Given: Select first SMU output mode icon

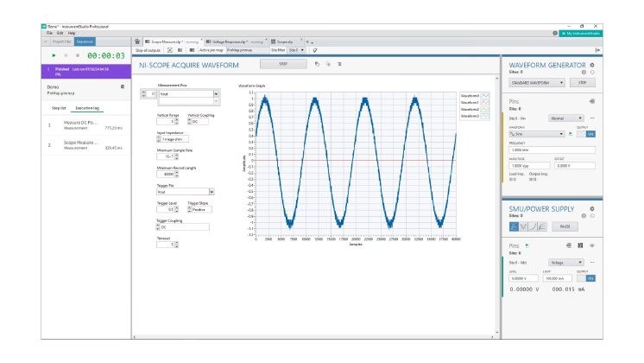Looking at the screenshot, I should coord(514,226).
